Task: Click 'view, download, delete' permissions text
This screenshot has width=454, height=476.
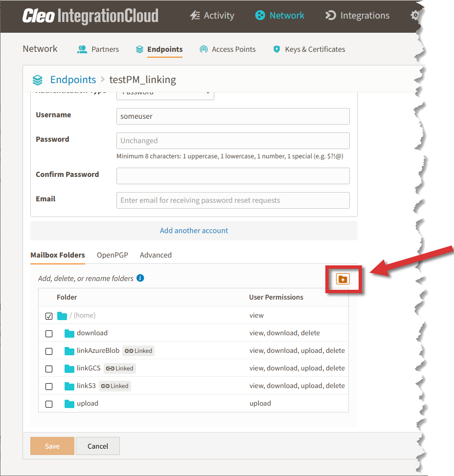Action: point(285,333)
